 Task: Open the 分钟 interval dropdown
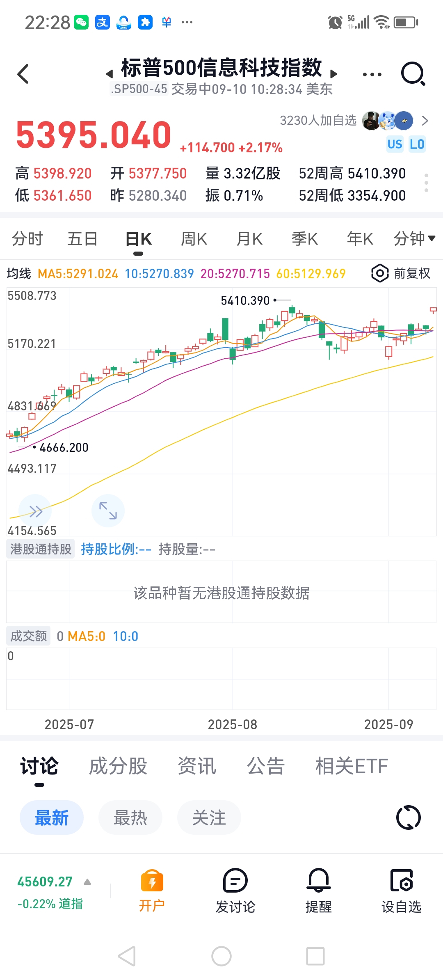414,238
